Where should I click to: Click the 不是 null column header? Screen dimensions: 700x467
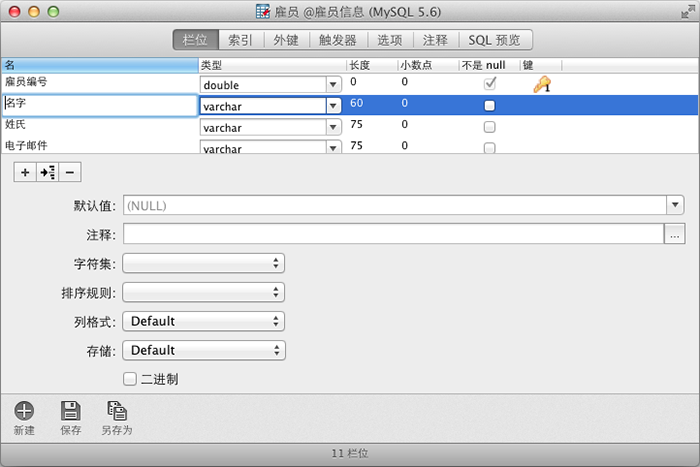coord(489,65)
